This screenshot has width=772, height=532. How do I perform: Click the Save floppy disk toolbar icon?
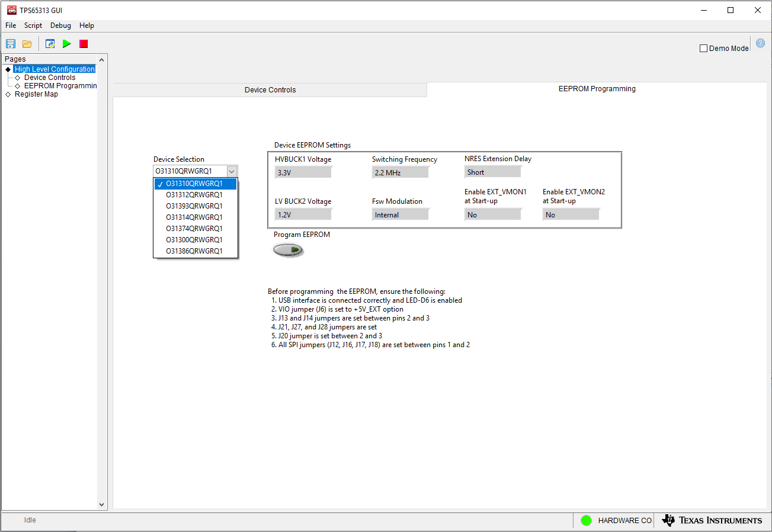tap(11, 44)
